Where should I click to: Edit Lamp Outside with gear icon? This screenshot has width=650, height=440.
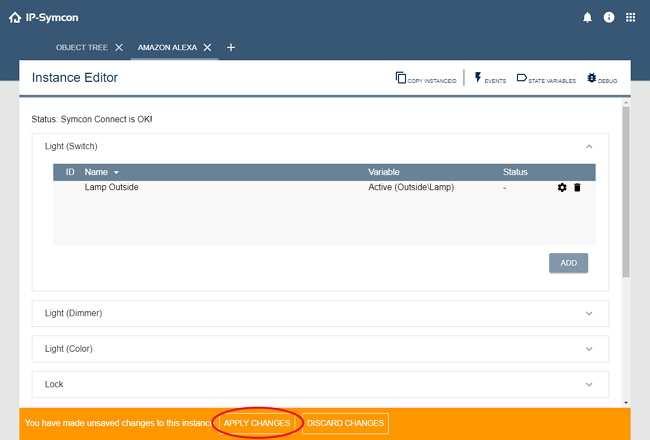pos(562,187)
